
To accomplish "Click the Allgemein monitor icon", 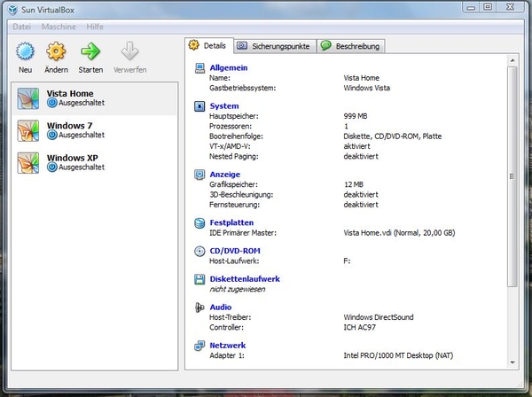I will (x=199, y=68).
